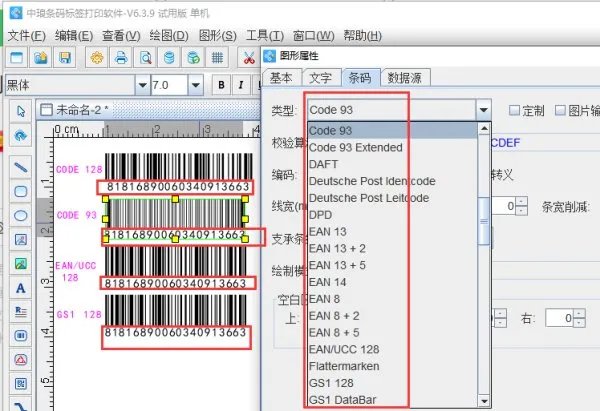600x411 pixels.
Task: Click the printer icon in the toolbar
Action: (x=120, y=59)
